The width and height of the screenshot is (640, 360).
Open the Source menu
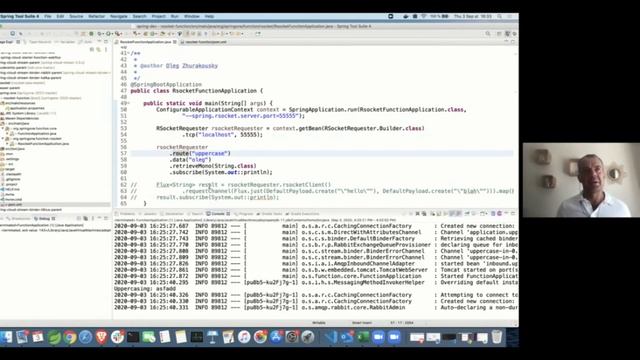click(76, 16)
